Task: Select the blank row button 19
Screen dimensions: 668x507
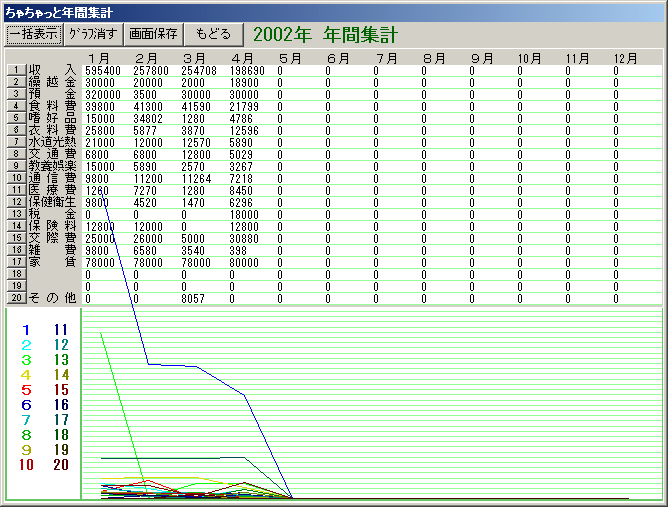Action: pos(16,286)
